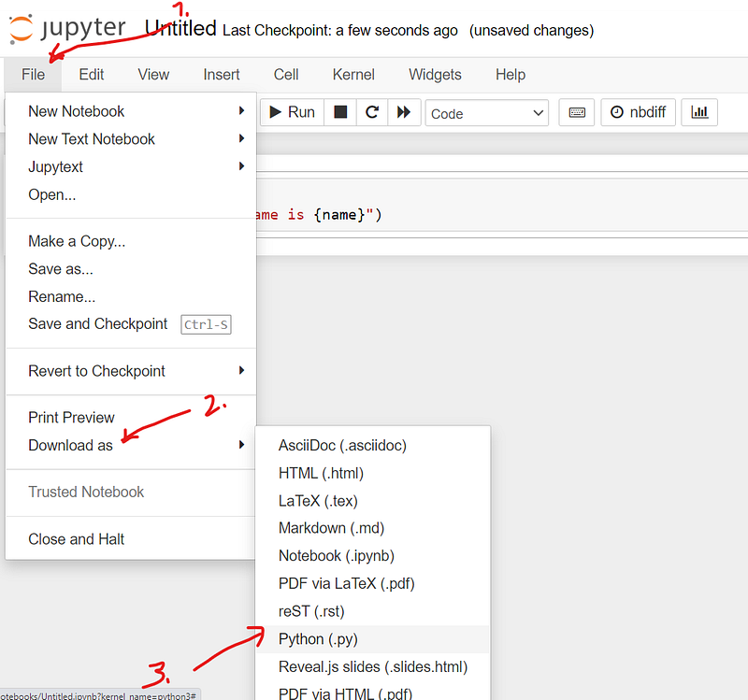748x700 pixels.
Task: Expand the New Text Notebook submenu
Action: 131,138
